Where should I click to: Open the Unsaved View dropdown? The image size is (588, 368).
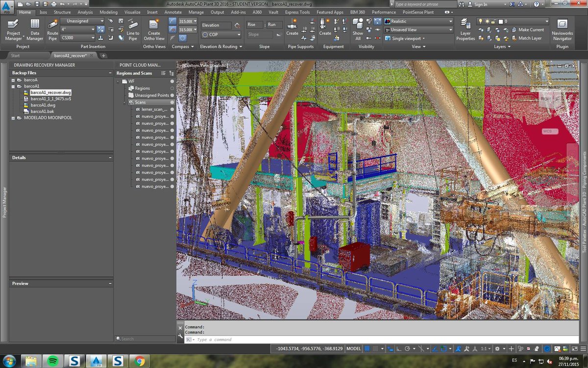(418, 29)
